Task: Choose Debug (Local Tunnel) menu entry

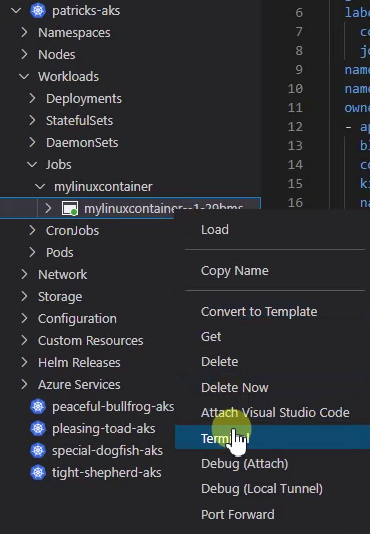Action: (262, 489)
